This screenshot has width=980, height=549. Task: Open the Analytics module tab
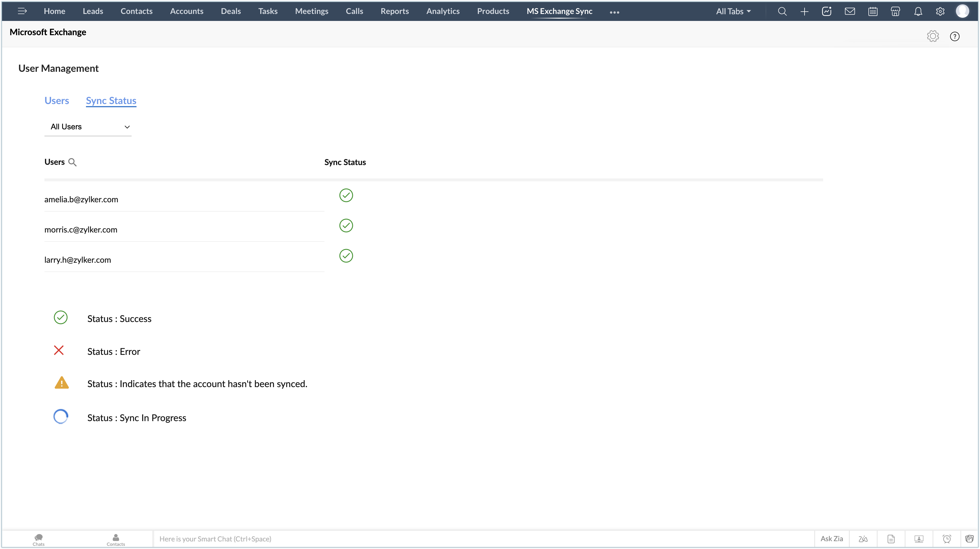tap(443, 11)
